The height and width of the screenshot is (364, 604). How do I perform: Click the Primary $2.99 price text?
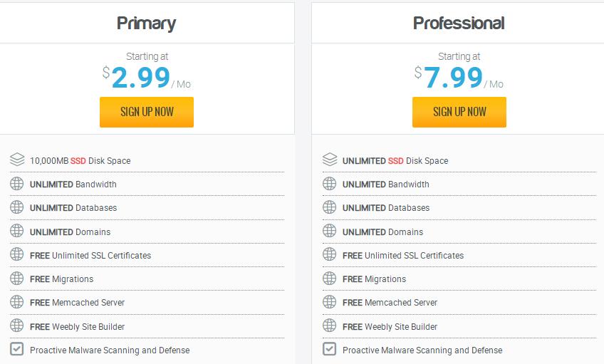tap(140, 78)
